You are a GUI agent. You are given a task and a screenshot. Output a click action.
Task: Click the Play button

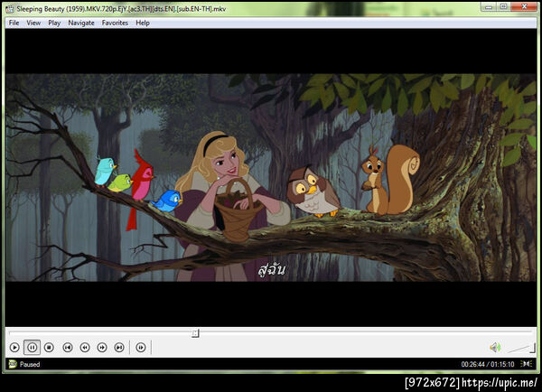tap(14, 347)
